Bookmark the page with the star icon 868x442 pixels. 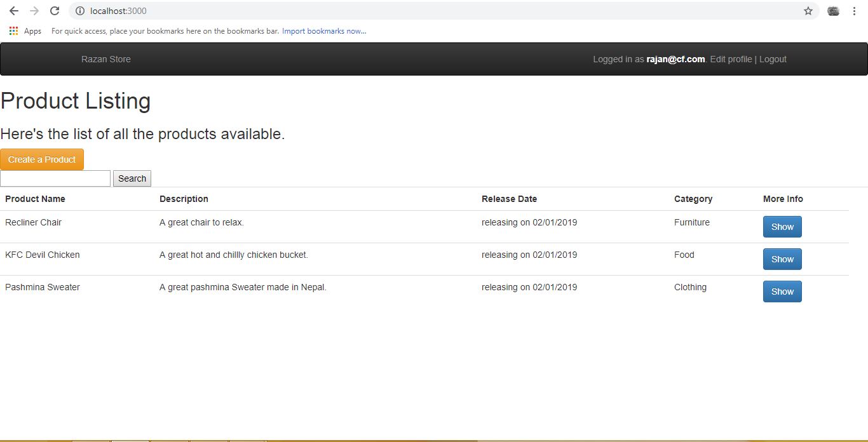point(807,11)
